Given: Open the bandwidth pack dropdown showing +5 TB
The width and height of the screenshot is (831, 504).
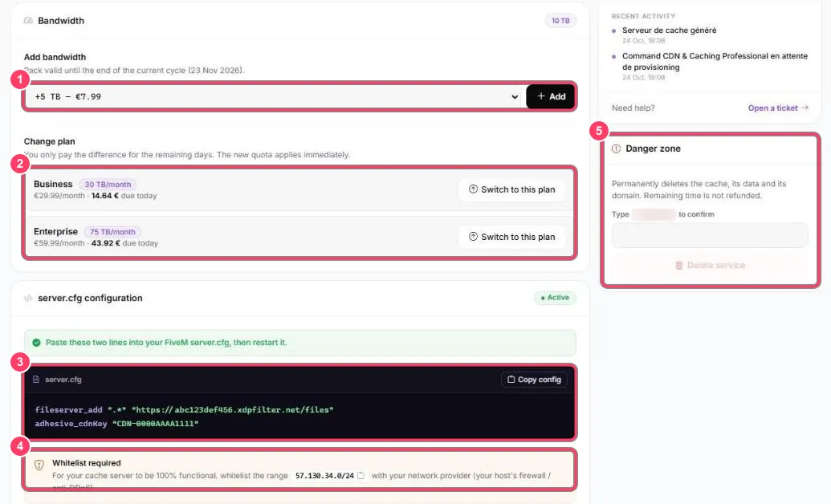Looking at the screenshot, I should tap(275, 96).
